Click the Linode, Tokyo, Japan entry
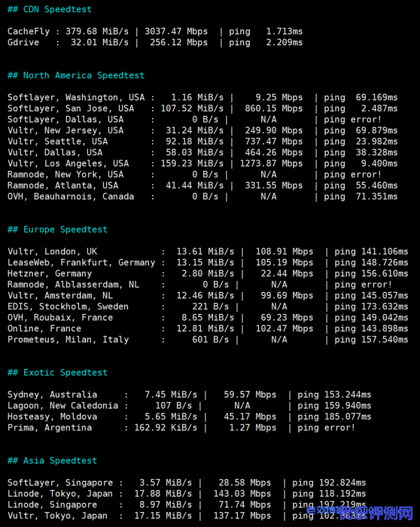The image size is (420, 527). pyautogui.click(x=60, y=494)
